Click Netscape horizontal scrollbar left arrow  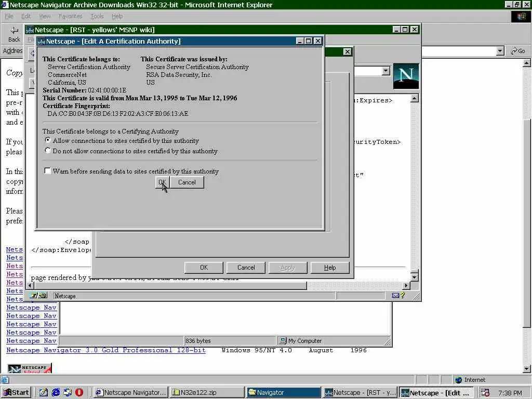(x=30, y=286)
